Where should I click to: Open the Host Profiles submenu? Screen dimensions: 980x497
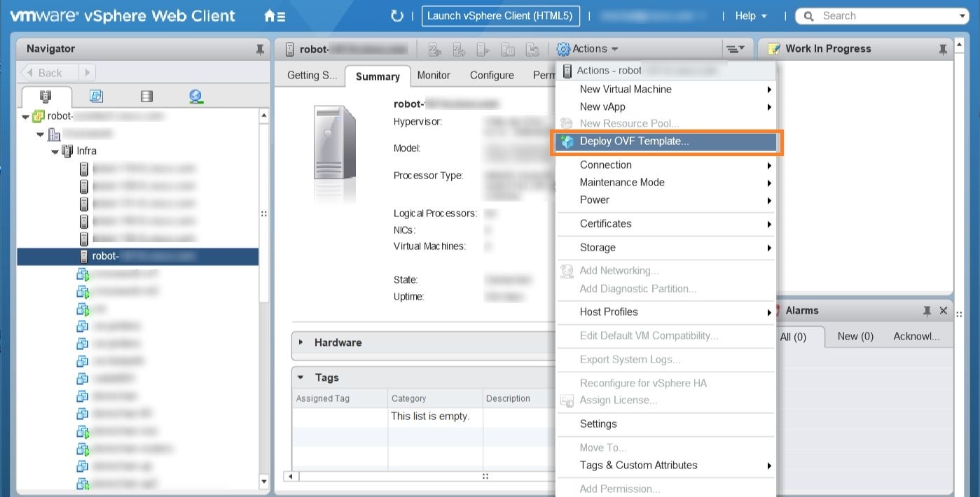666,312
